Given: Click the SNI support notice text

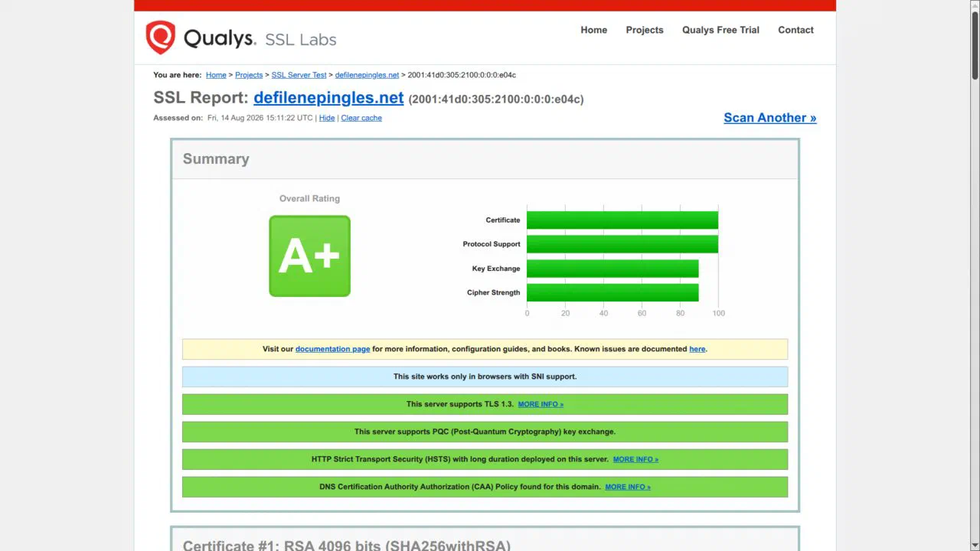Looking at the screenshot, I should pos(485,377).
